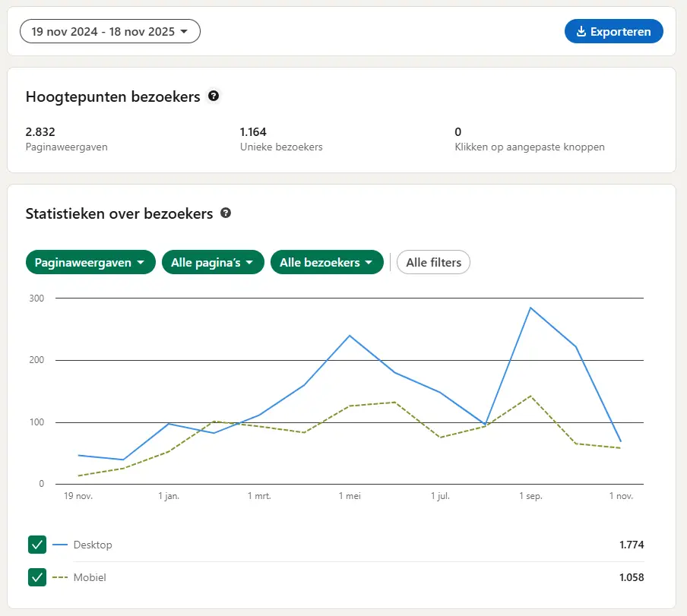Click the Desktop total value 1.774
This screenshot has height=616, width=687.
click(631, 545)
